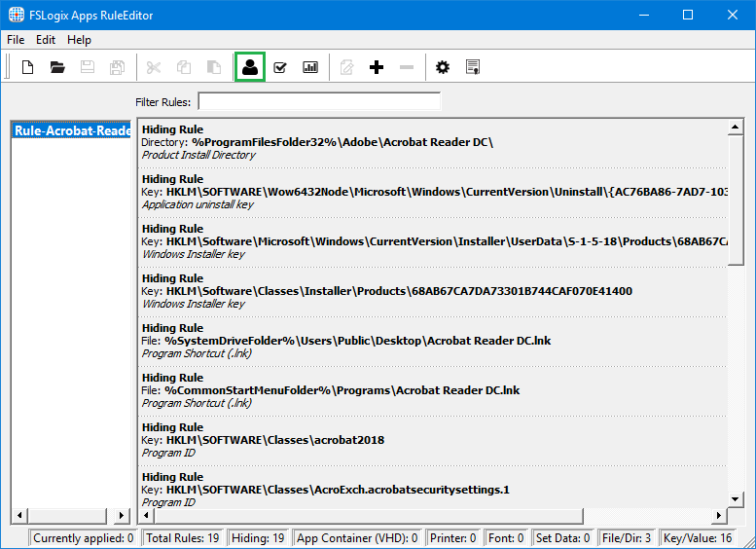Click the rules list scroll down arrow

click(x=736, y=499)
